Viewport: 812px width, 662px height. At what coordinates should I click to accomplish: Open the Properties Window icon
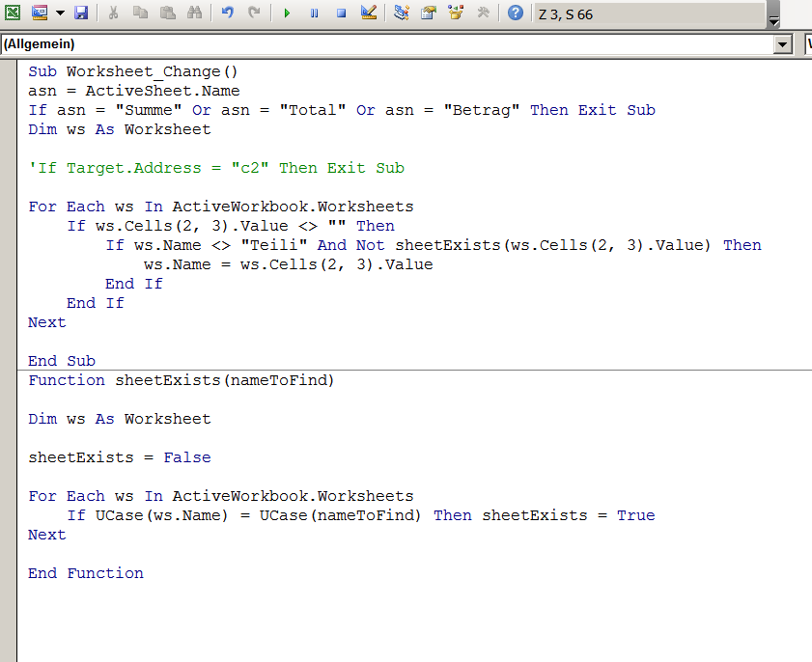pos(429,13)
